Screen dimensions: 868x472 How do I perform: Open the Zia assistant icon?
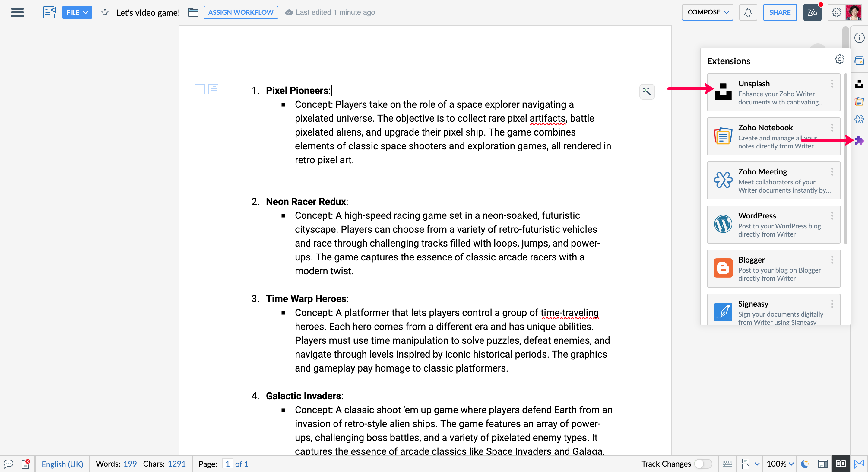pyautogui.click(x=812, y=12)
